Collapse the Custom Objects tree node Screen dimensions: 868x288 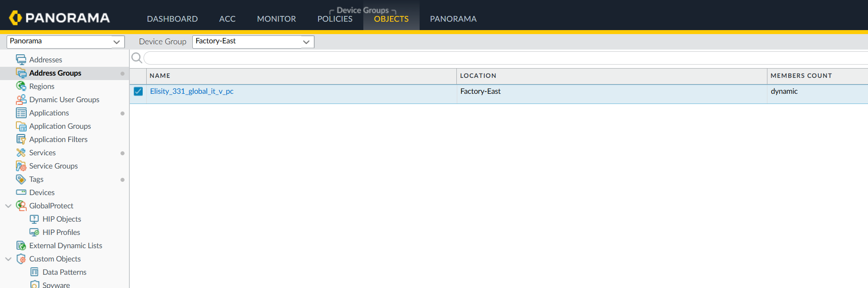8,259
